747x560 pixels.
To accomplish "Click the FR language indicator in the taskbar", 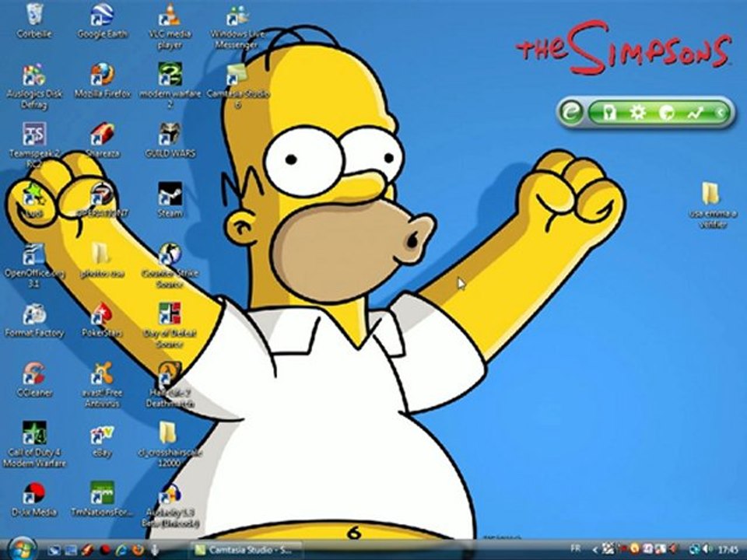I will pos(576,548).
